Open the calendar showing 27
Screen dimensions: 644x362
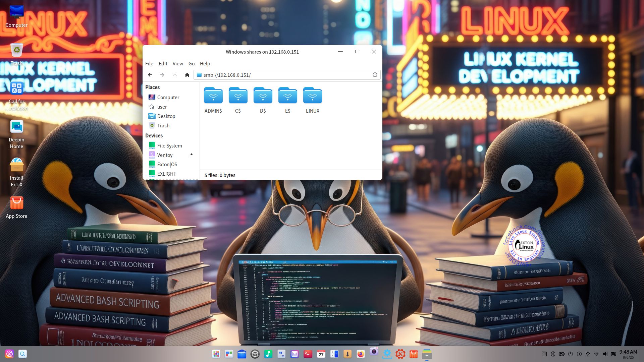[x=321, y=354]
